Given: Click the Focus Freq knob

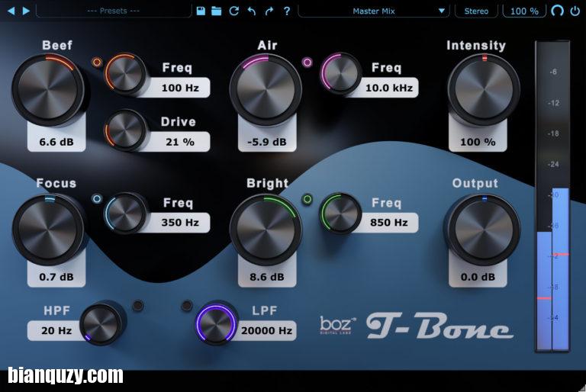Looking at the screenshot, I should click(x=126, y=214).
